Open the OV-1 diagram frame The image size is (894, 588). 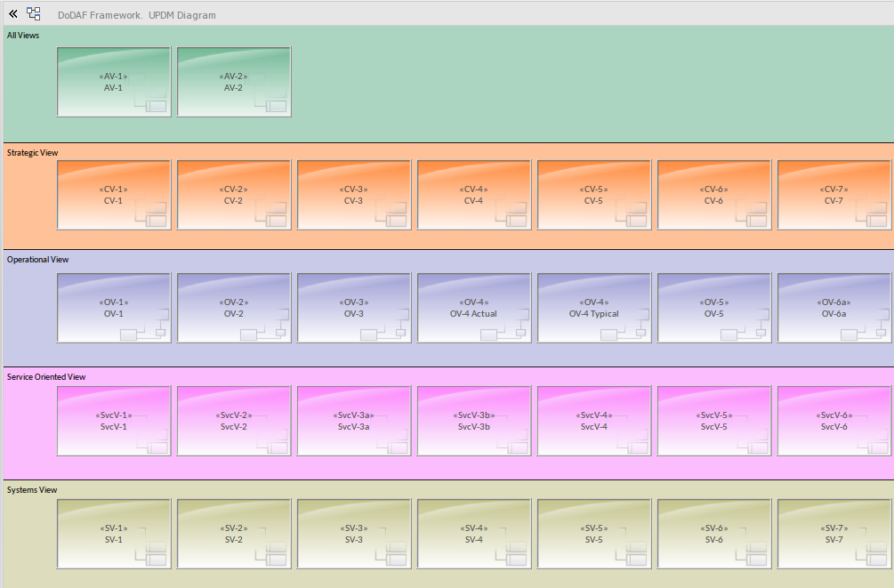(x=114, y=307)
